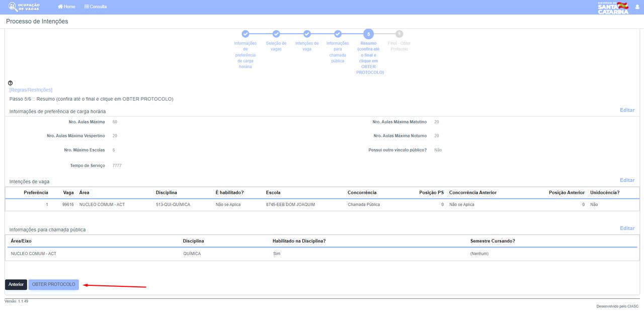Click the Anterior button
The width and height of the screenshot is (644, 314).
[x=16, y=285]
